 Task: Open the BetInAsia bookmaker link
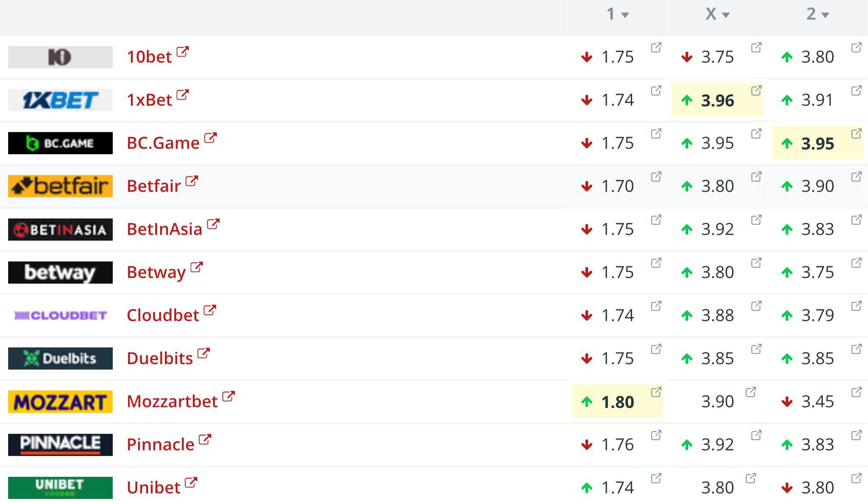pos(164,229)
